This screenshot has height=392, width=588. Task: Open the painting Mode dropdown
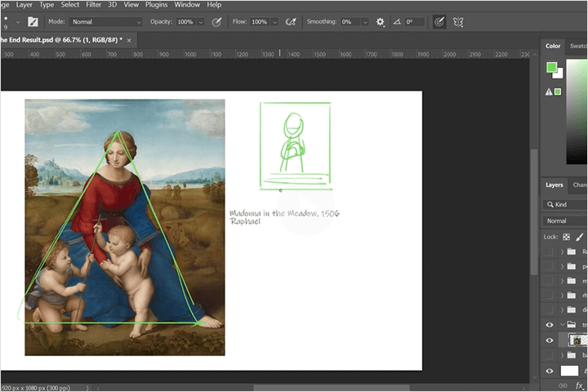click(105, 22)
